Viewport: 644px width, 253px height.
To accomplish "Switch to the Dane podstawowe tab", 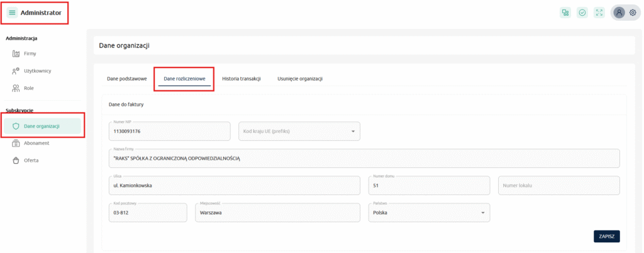I will coord(127,79).
